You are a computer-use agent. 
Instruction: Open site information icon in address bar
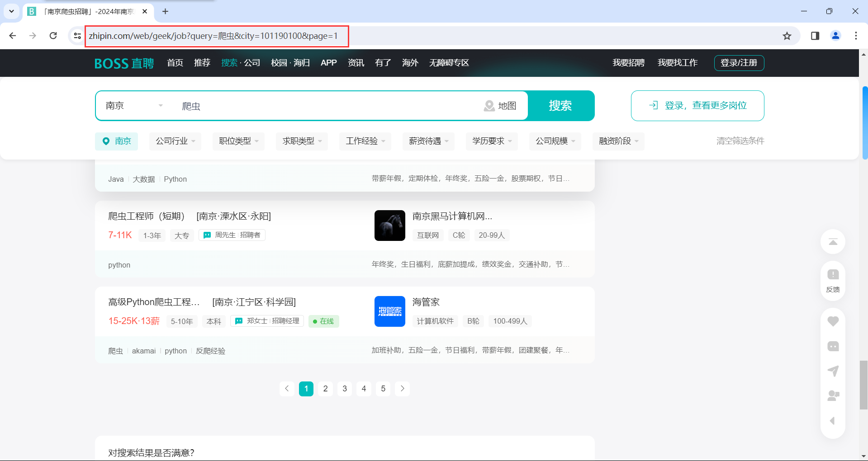coord(77,36)
